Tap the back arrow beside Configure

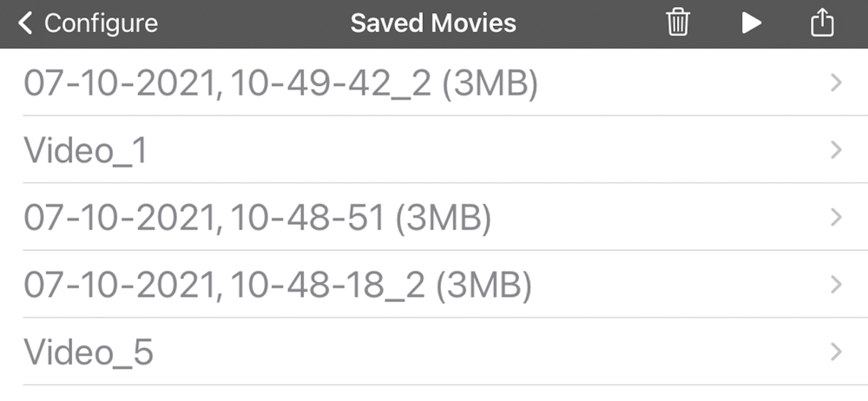tap(25, 23)
